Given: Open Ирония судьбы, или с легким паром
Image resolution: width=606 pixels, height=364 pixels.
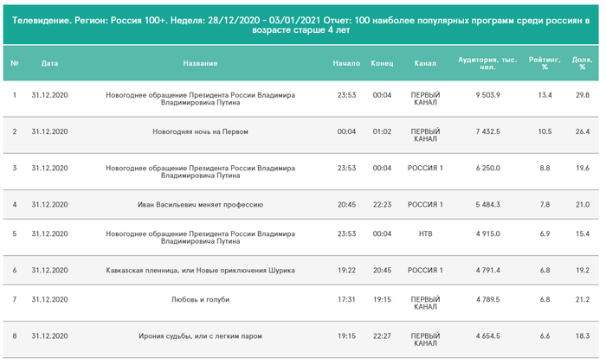Looking at the screenshot, I should point(200,335).
